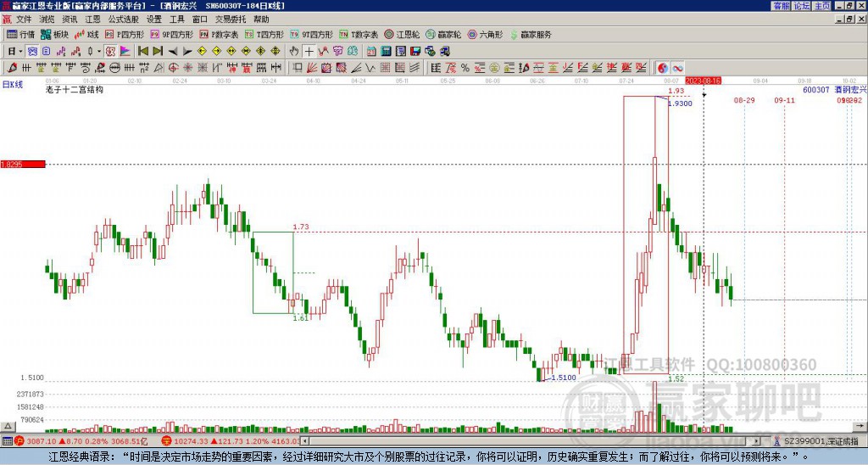Open the 浏览 menu
This screenshot has width=868, height=465.
pyautogui.click(x=47, y=20)
